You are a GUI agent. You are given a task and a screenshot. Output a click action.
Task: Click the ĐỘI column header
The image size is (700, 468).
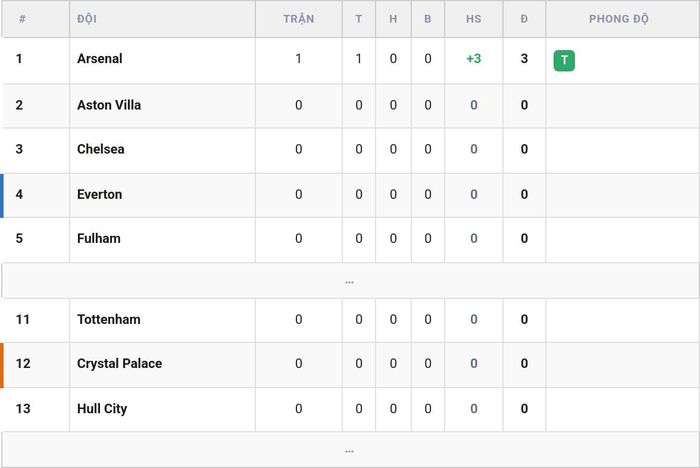(x=87, y=19)
